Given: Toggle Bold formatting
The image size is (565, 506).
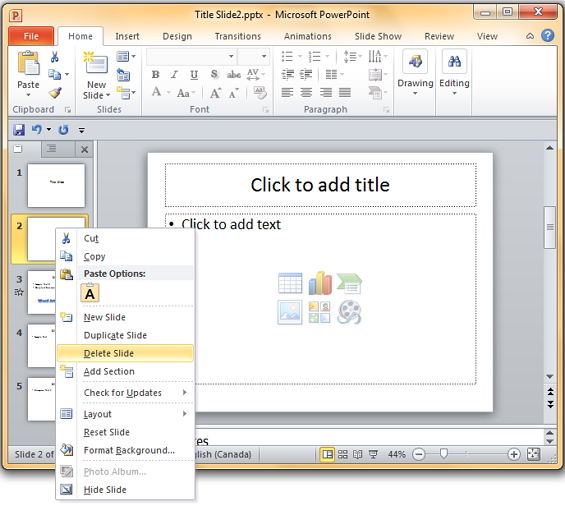Looking at the screenshot, I should 155,75.
